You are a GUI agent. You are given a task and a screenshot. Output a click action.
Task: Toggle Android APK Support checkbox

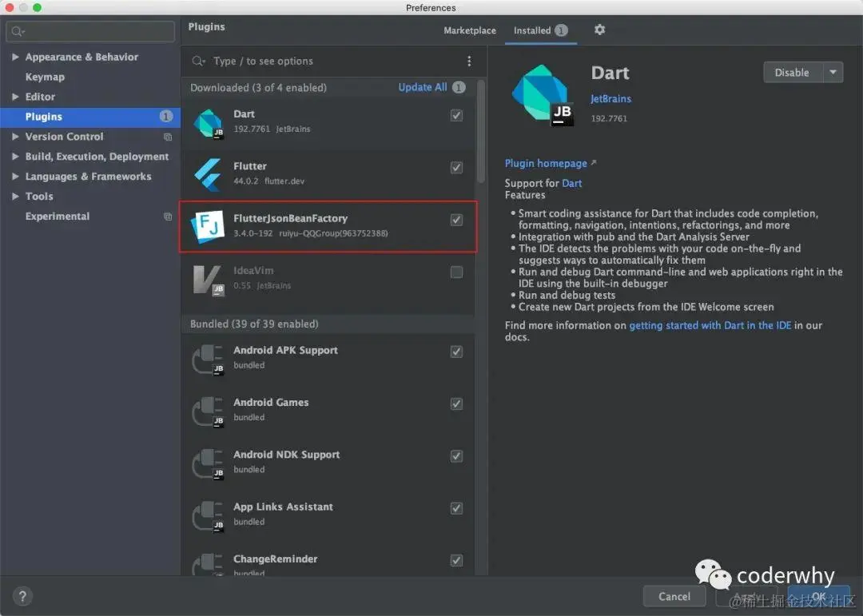(x=456, y=352)
